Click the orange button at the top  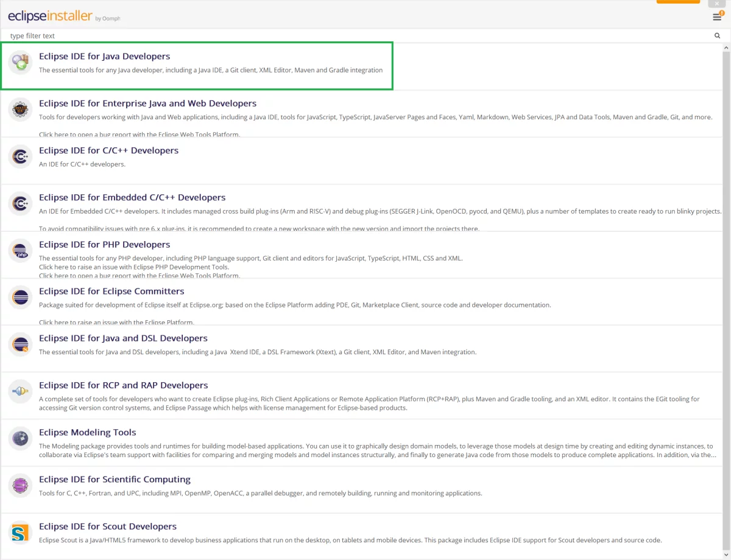tap(677, 2)
